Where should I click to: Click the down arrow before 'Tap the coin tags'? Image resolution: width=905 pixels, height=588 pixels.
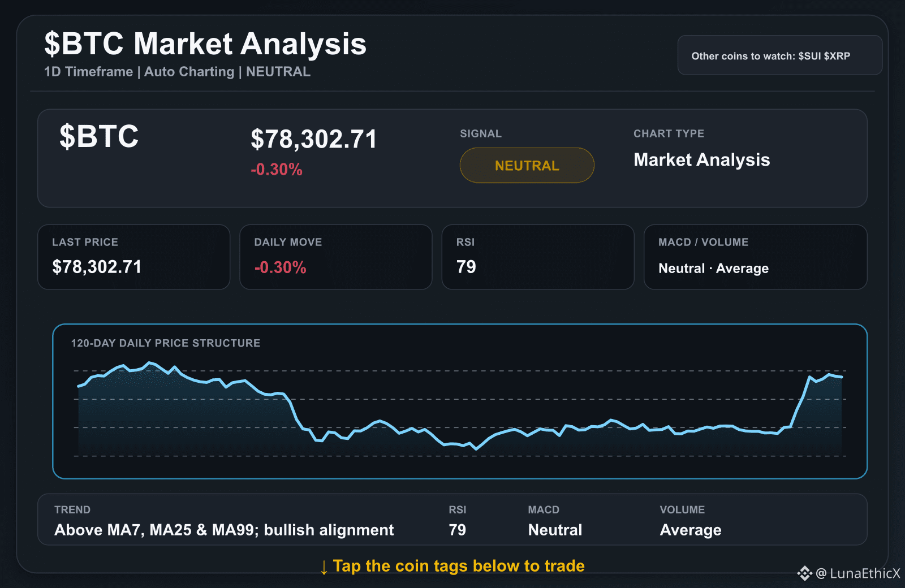coord(324,567)
